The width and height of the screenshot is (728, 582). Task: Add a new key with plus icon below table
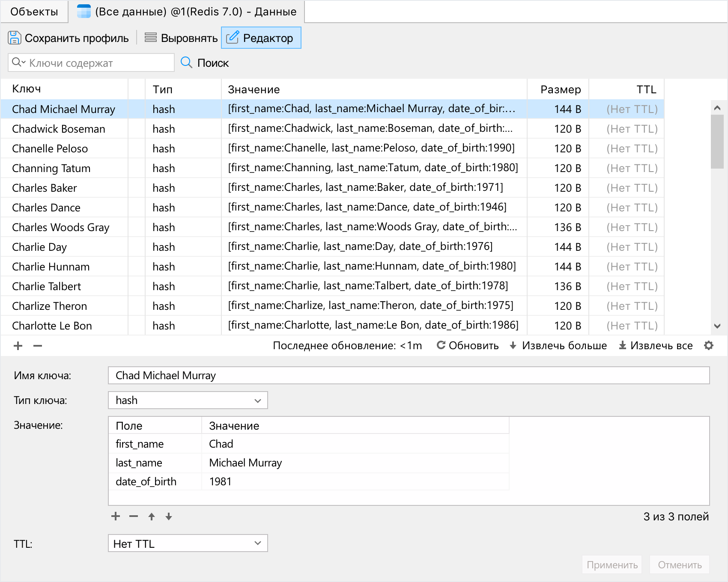tap(18, 346)
